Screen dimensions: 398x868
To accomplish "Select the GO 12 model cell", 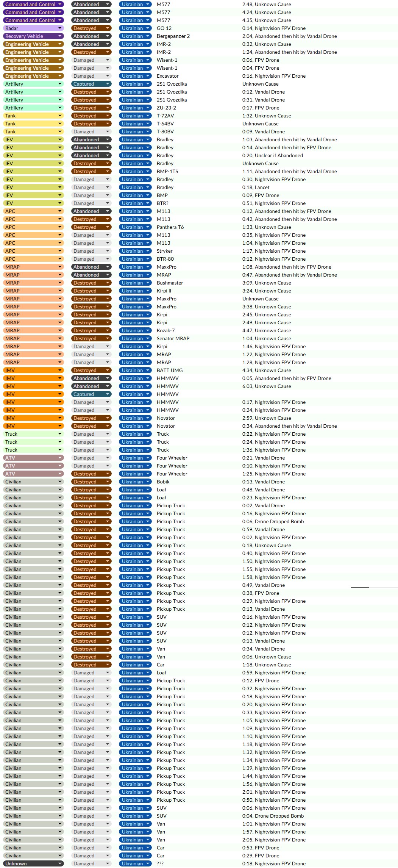I will [x=164, y=28].
